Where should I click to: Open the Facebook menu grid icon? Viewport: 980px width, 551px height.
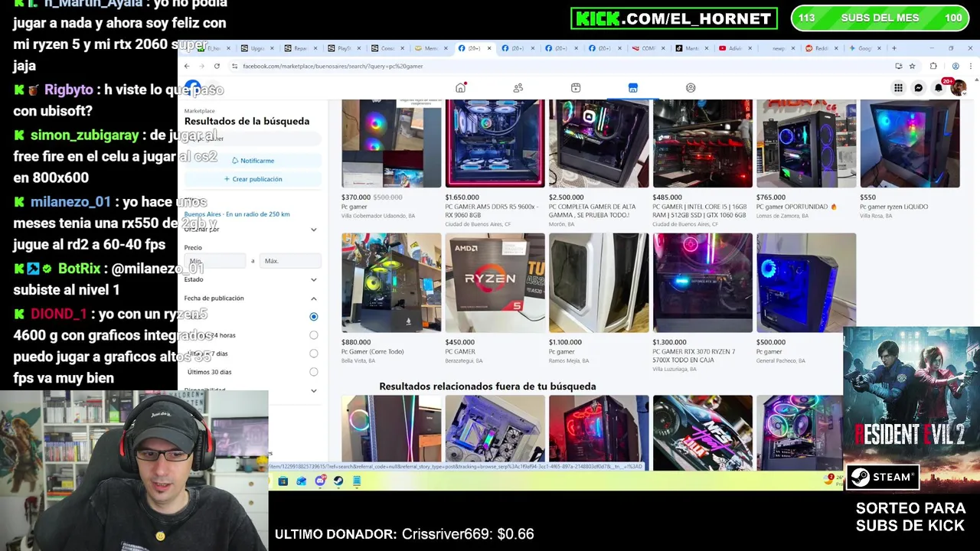pos(898,88)
